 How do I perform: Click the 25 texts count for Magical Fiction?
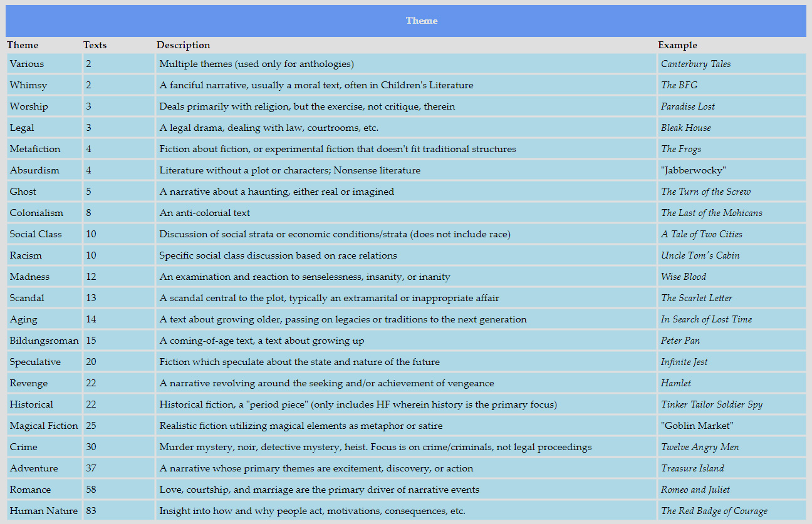click(91, 426)
